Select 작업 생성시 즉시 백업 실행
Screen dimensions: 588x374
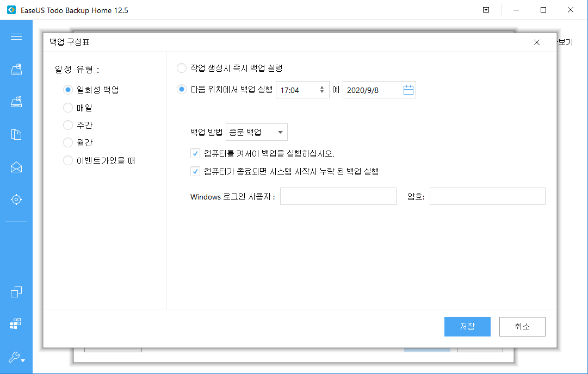point(181,68)
